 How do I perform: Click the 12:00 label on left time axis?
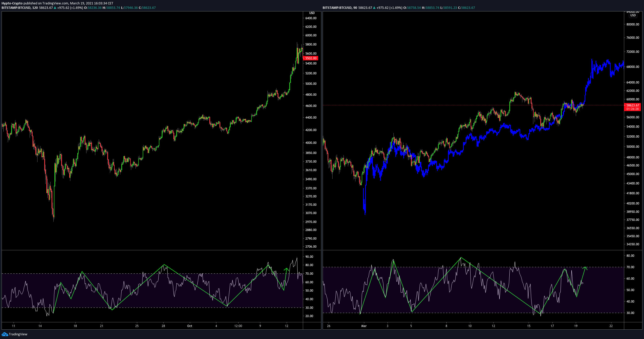pyautogui.click(x=238, y=326)
